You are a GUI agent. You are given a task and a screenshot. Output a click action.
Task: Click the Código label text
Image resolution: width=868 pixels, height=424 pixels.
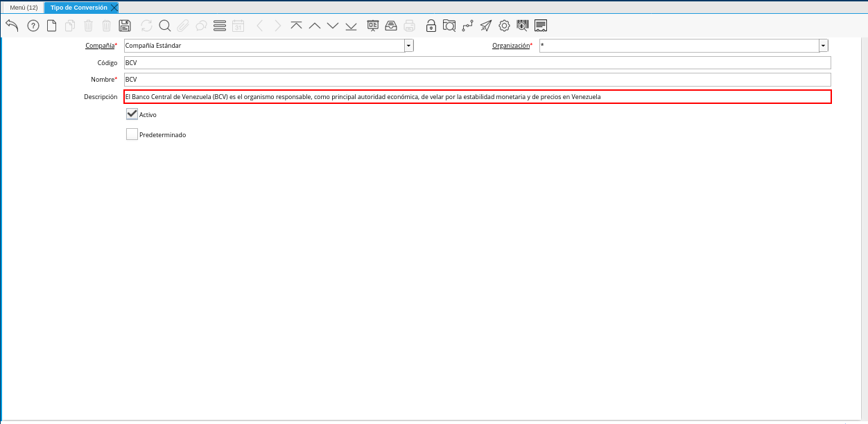coord(107,63)
